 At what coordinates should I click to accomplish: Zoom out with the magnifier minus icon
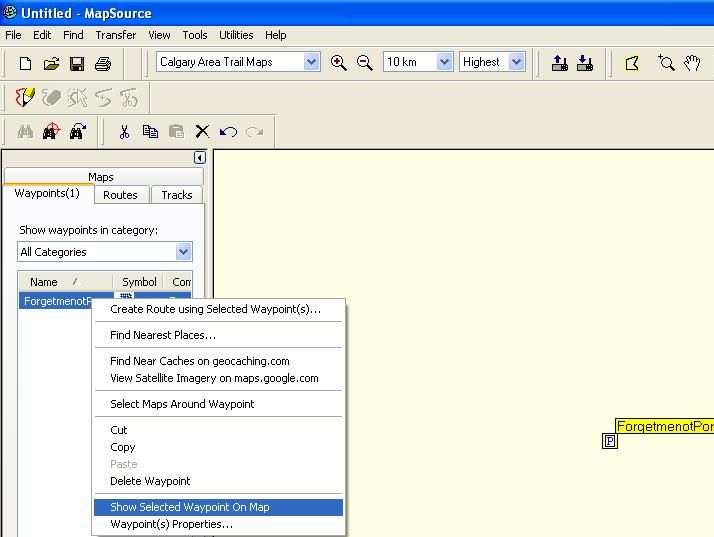365,62
